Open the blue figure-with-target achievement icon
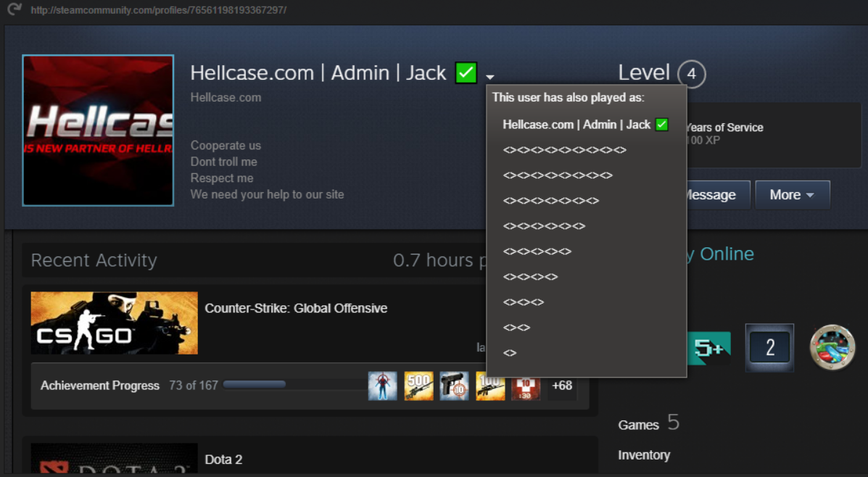Viewport: 868px width, 477px height. (x=383, y=386)
